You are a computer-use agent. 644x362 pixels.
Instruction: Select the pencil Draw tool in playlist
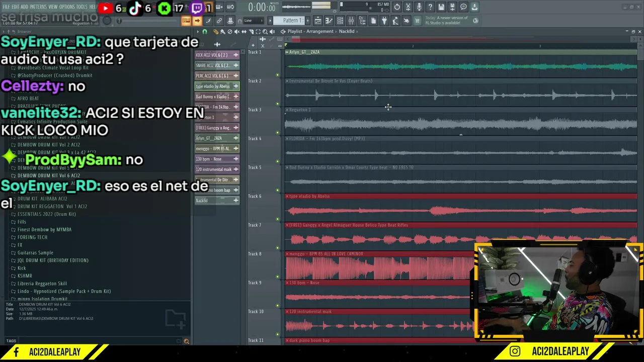[x=216, y=32]
